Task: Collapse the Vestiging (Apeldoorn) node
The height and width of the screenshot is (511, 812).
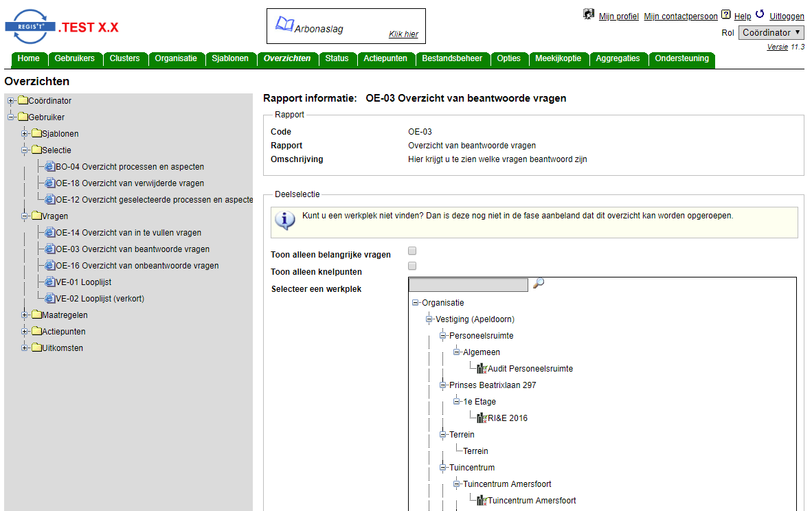Action: point(429,319)
